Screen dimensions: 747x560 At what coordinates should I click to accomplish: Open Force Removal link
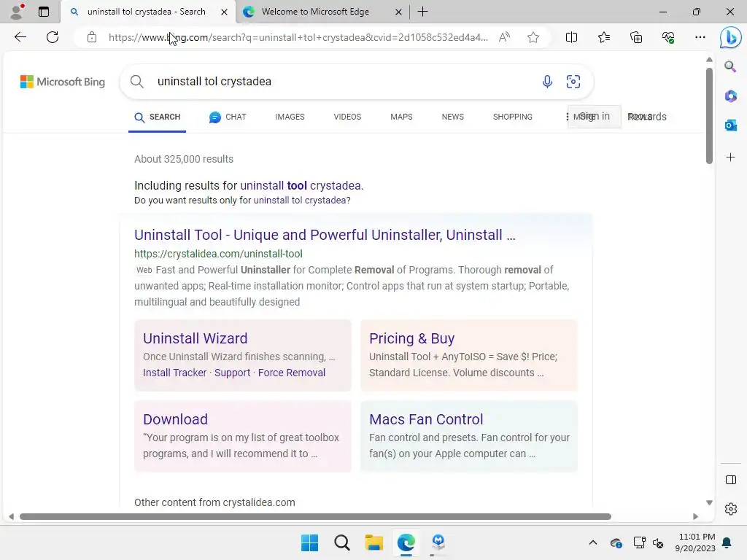click(292, 373)
